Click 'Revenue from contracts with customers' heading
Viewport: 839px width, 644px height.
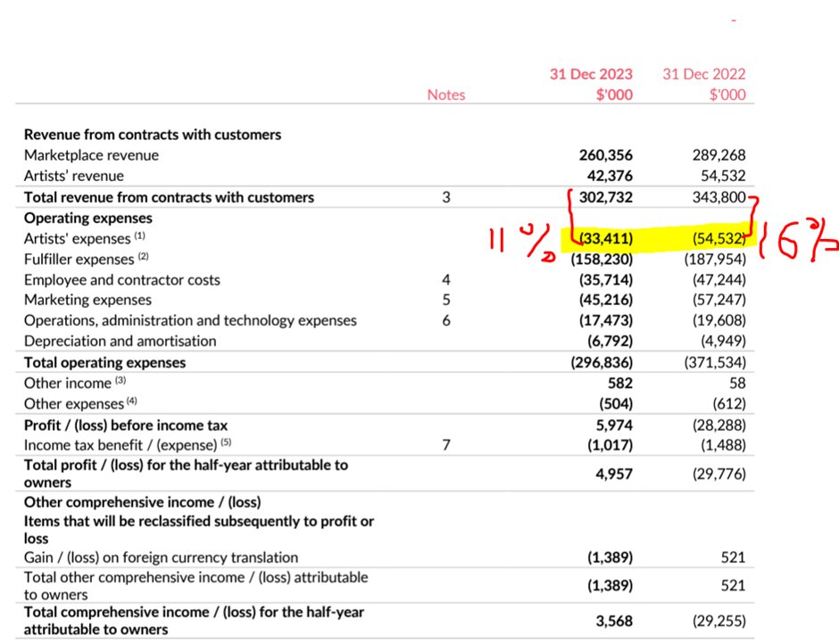pyautogui.click(x=153, y=135)
